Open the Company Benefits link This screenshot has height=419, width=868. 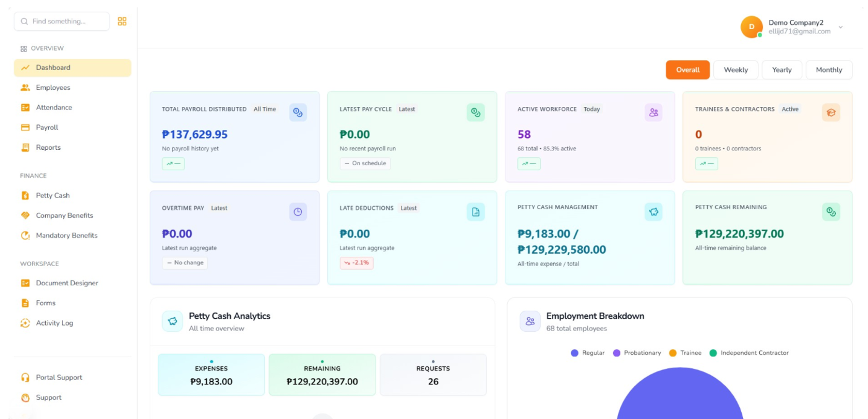72,215
